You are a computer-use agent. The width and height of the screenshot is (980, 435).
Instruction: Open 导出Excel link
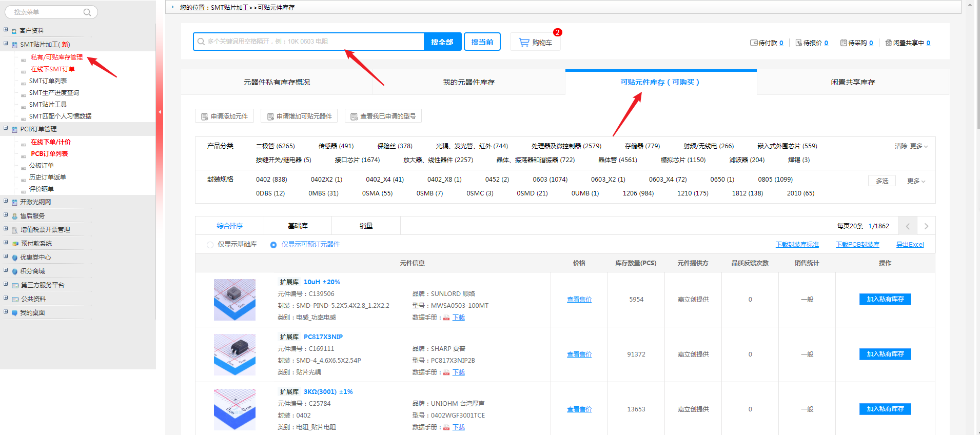click(910, 245)
